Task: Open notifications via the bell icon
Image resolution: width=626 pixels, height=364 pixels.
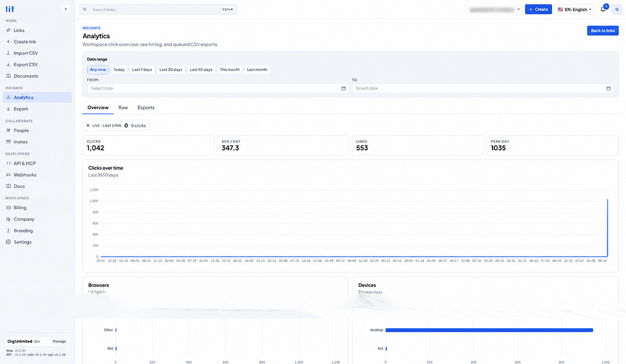Action: [603, 9]
